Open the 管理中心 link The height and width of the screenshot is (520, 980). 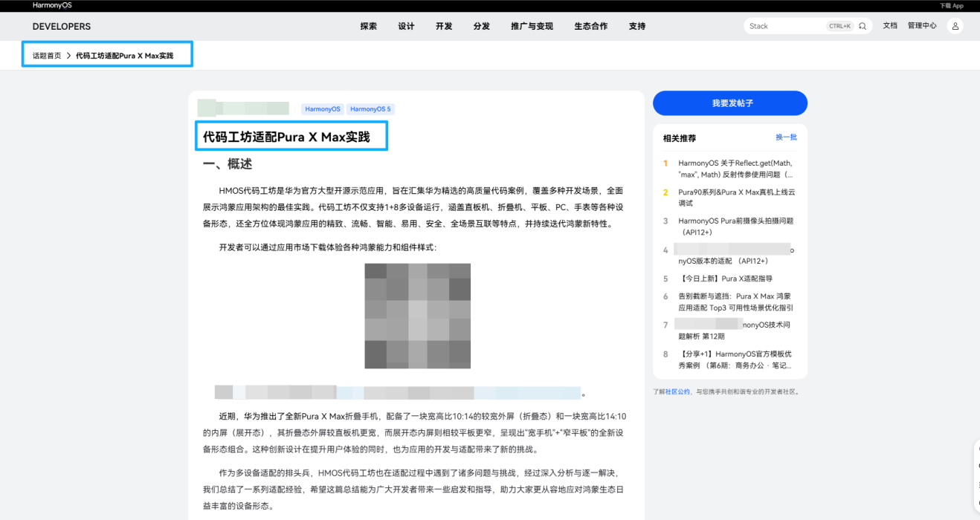(x=921, y=25)
